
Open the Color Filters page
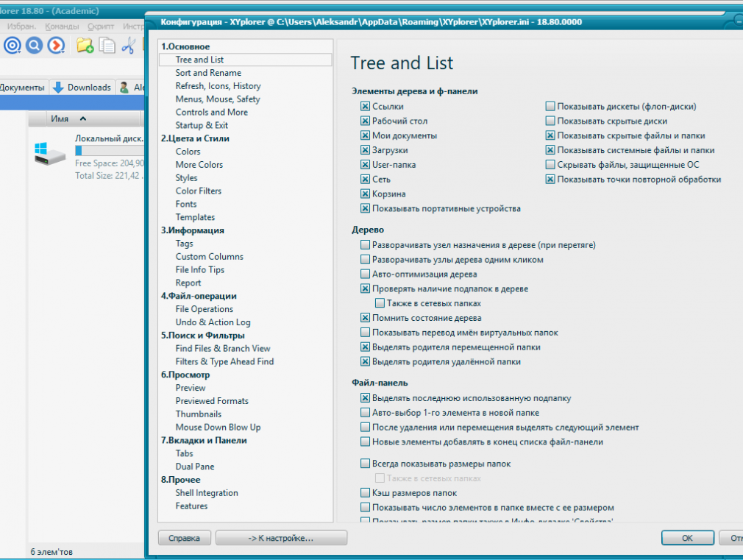pos(198,191)
